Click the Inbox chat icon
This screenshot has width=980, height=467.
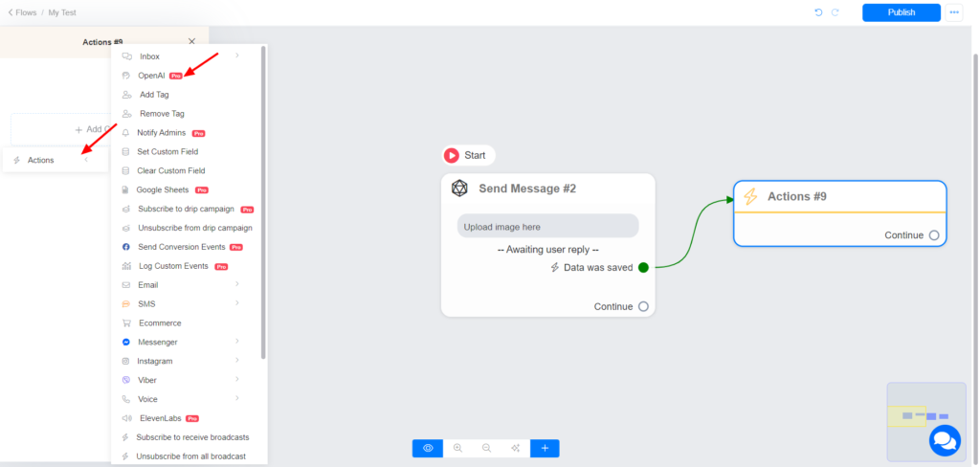[x=127, y=56]
